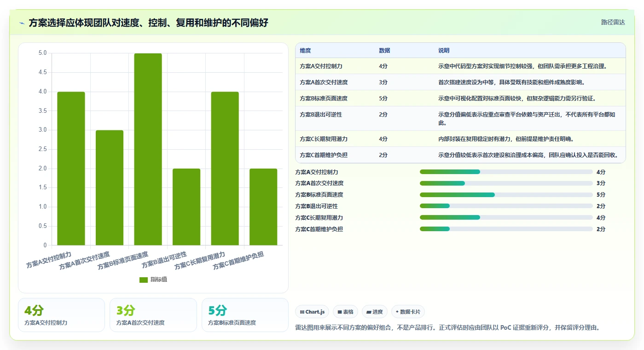
Task: Click the 方案C长期复用潜力 progress bar
Action: 506,217
